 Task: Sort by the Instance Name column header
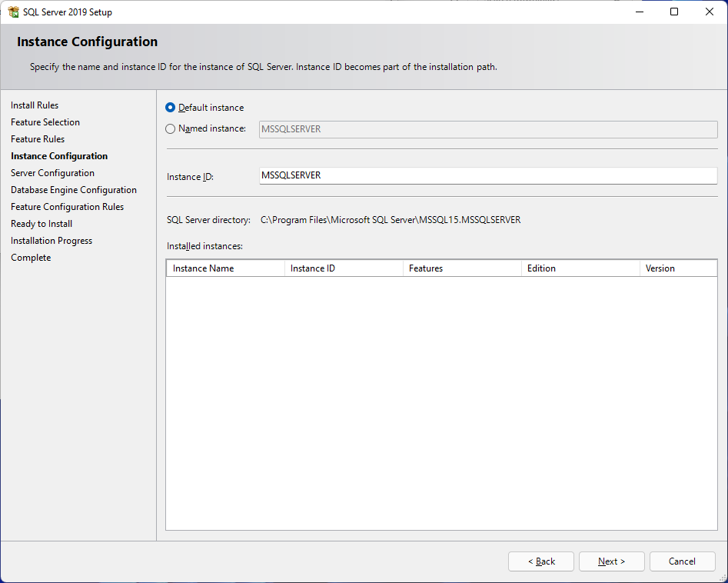(226, 268)
